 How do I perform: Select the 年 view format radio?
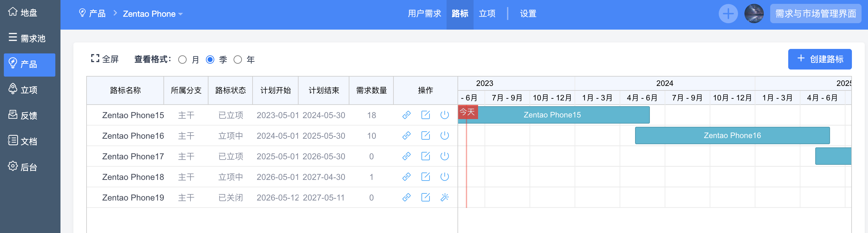point(238,60)
